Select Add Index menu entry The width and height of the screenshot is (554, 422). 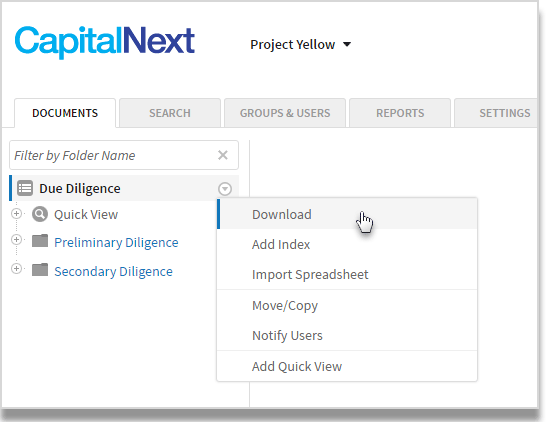pyautogui.click(x=347, y=245)
